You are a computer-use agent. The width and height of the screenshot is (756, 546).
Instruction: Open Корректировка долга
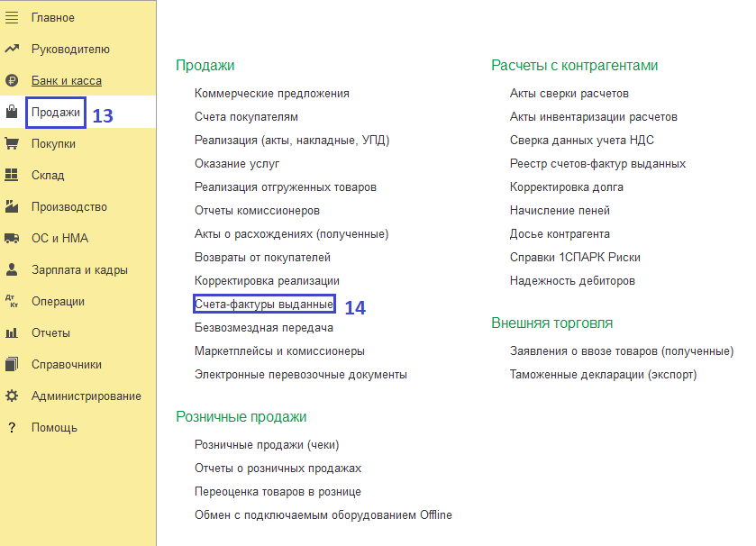click(567, 187)
